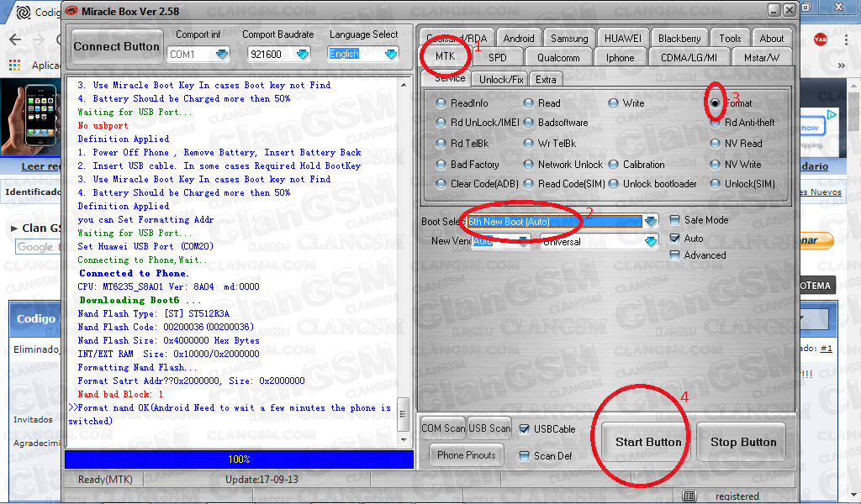Click the browser tab favicon next to Codig

point(24,12)
